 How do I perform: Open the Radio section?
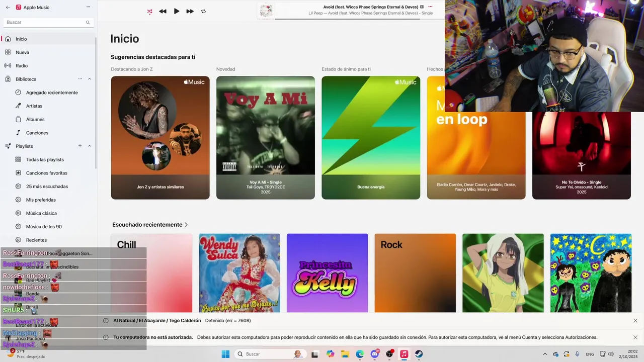48,66
